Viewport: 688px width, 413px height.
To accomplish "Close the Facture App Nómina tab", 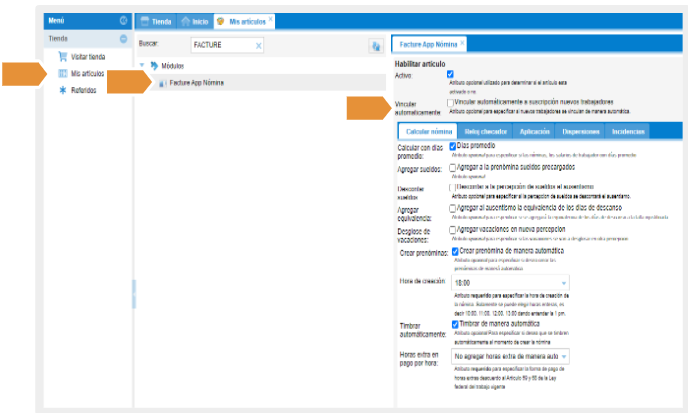I will pos(462,43).
